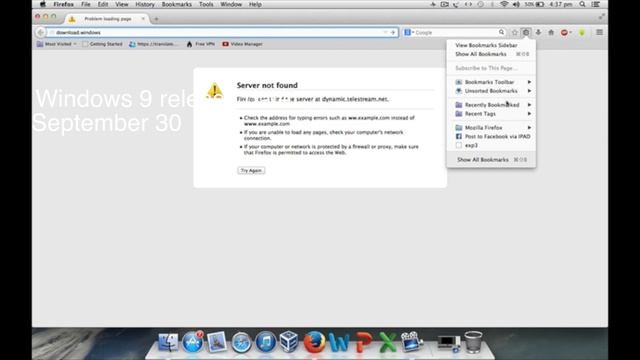The width and height of the screenshot is (640, 360).
Task: Select the Problem loading page tab
Action: pyautogui.click(x=107, y=19)
